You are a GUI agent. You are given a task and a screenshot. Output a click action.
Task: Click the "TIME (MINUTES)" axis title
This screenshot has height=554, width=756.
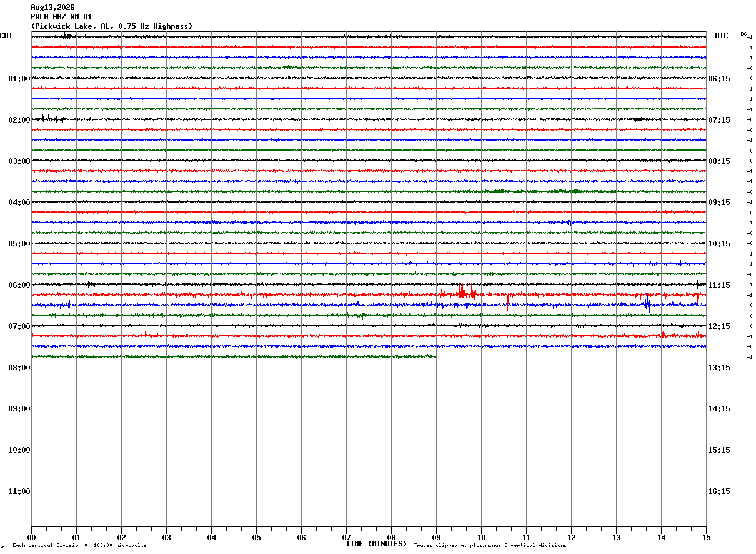coord(377,544)
